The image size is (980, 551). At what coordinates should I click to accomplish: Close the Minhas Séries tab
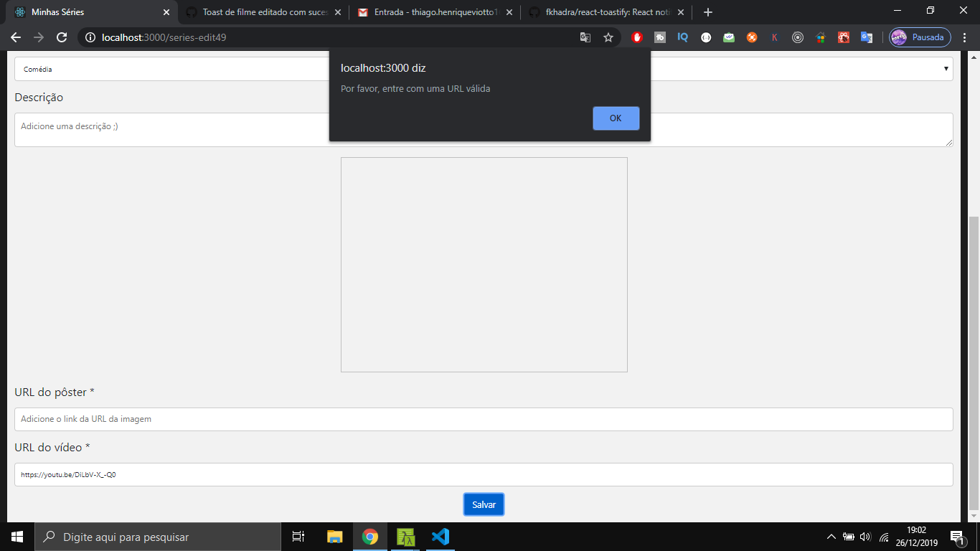(166, 12)
